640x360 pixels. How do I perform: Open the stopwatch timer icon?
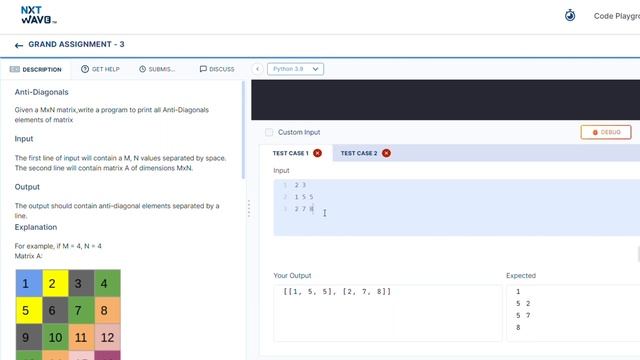point(570,16)
